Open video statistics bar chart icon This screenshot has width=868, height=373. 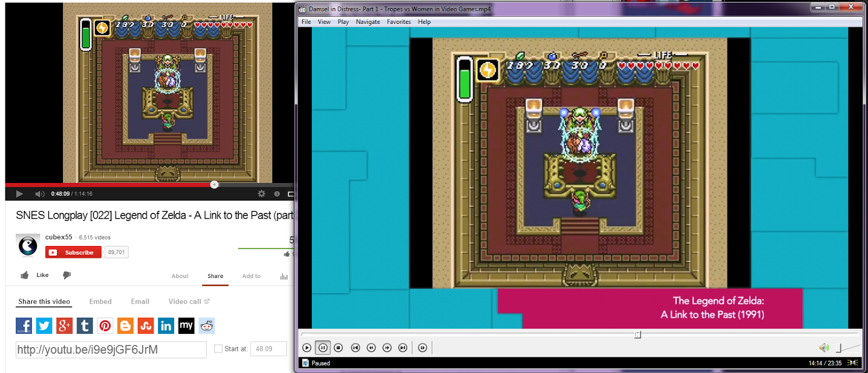click(x=284, y=276)
